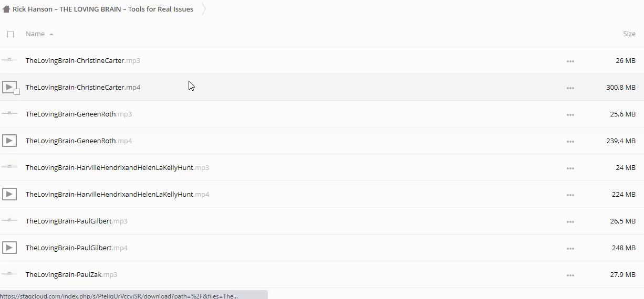This screenshot has height=299, width=644.
Task: Click audio icon of TheLovingBrain-PaulGilbert.mp3
Action: 9,221
